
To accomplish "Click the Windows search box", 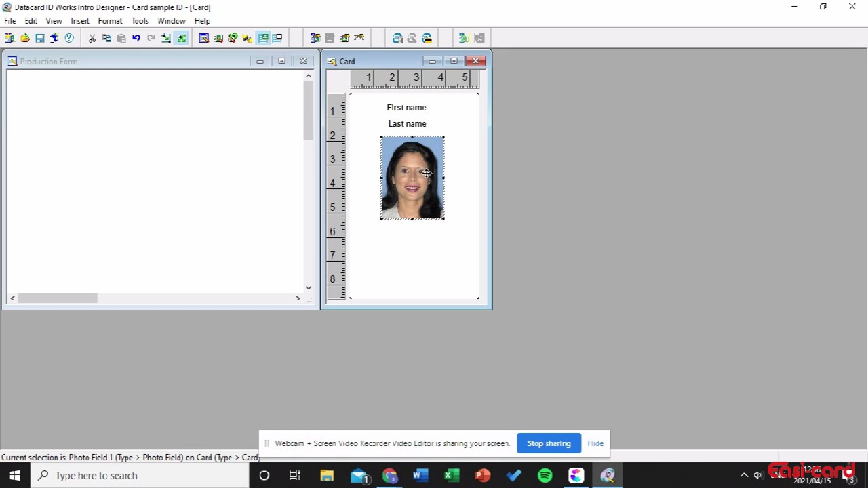I will point(139,476).
